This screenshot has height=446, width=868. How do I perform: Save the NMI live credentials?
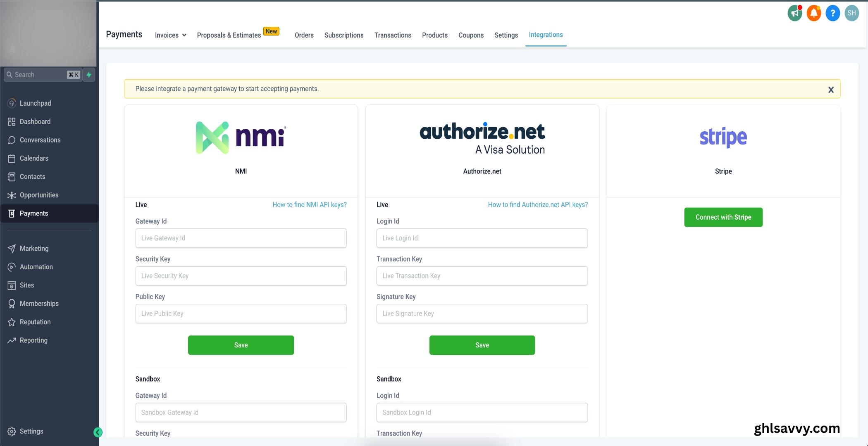click(241, 345)
